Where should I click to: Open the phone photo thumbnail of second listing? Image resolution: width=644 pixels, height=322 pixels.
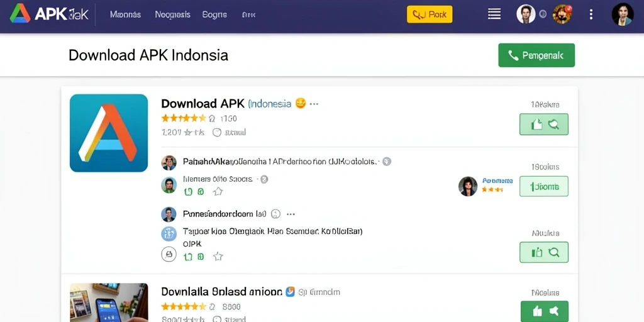tap(109, 303)
